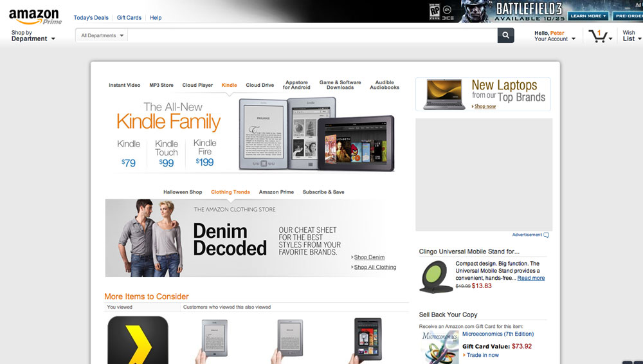This screenshot has height=364, width=643.
Task: Click the Clingo mobile stand product image
Action: click(435, 277)
